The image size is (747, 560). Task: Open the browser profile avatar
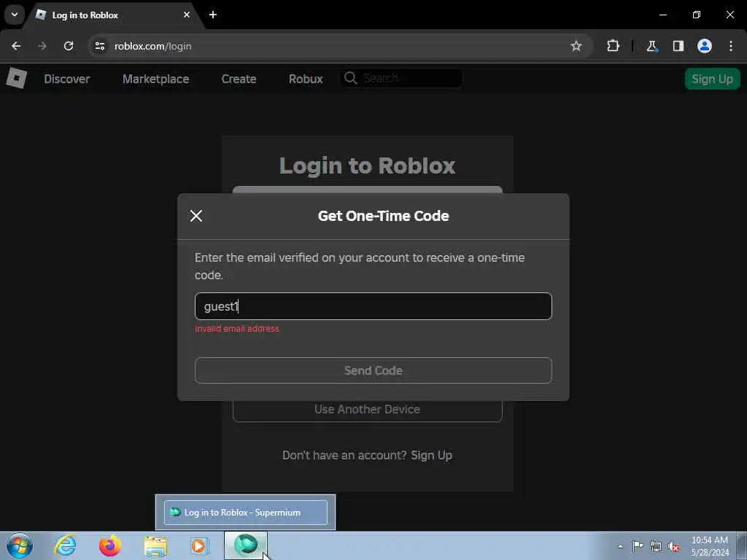(705, 46)
